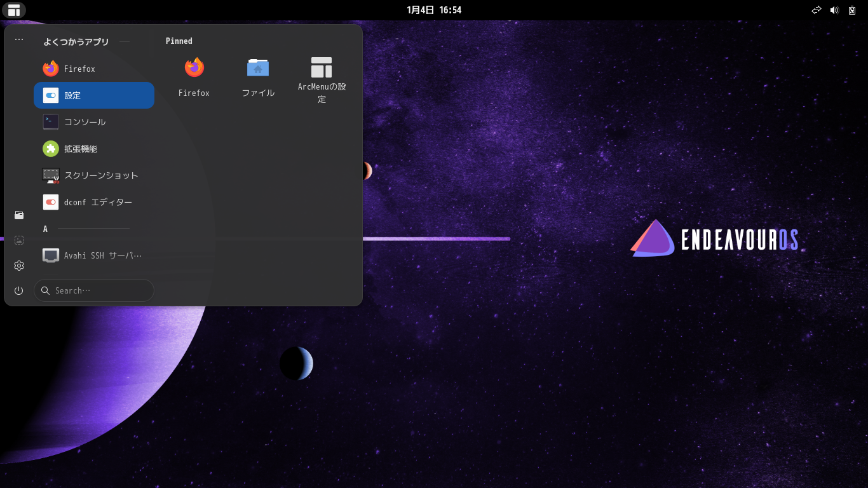The image size is (868, 488).
Task: Click the volume speaker icon in the top bar
Action: point(834,10)
